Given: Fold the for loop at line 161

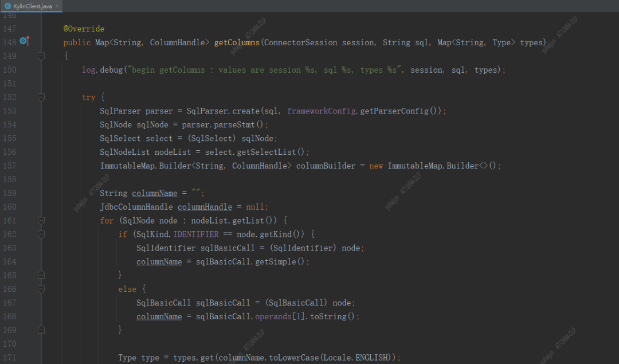Looking at the screenshot, I should pyautogui.click(x=41, y=221).
